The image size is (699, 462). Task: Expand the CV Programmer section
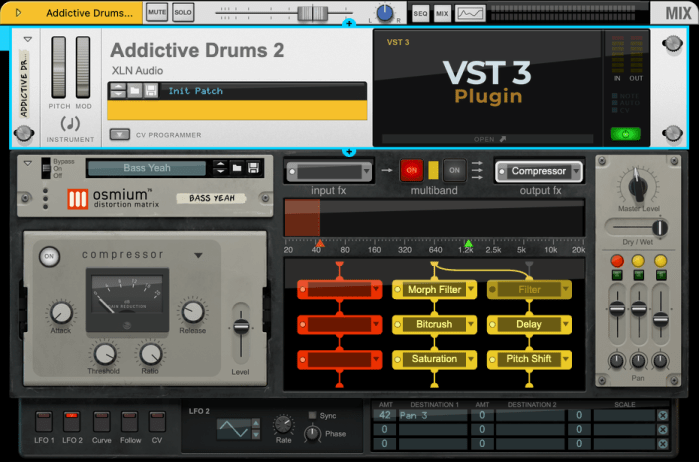(120, 135)
